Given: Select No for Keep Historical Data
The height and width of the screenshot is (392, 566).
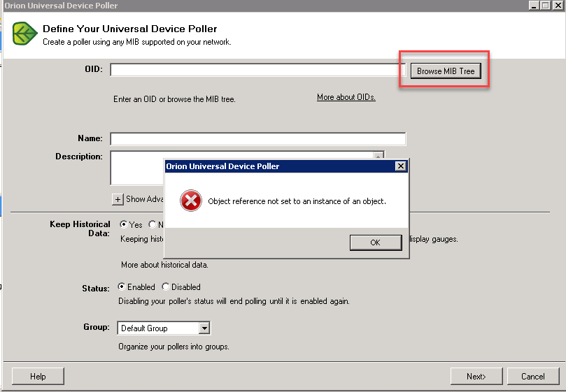Looking at the screenshot, I should (x=153, y=224).
